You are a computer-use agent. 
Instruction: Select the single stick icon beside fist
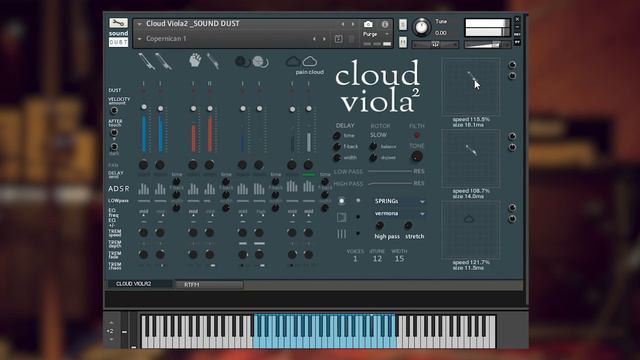tap(213, 61)
